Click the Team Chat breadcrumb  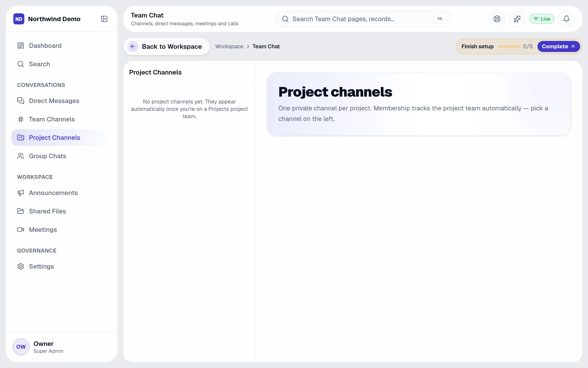[x=266, y=46]
